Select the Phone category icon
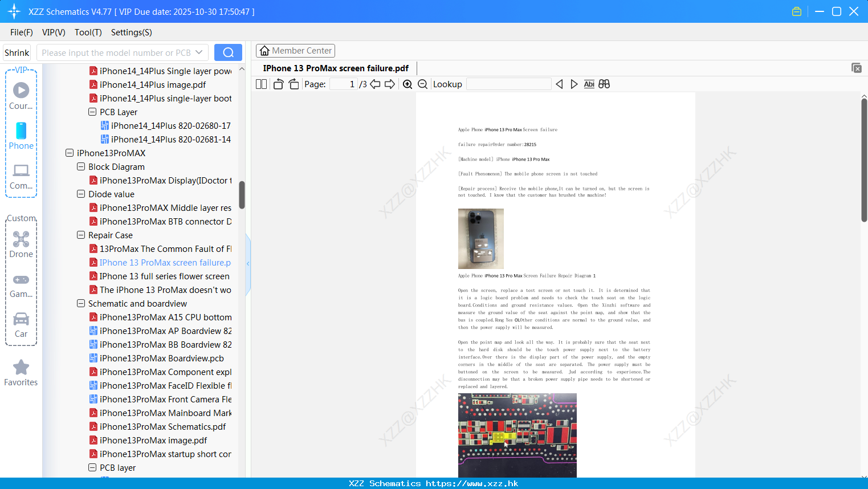868x489 pixels. click(x=21, y=136)
